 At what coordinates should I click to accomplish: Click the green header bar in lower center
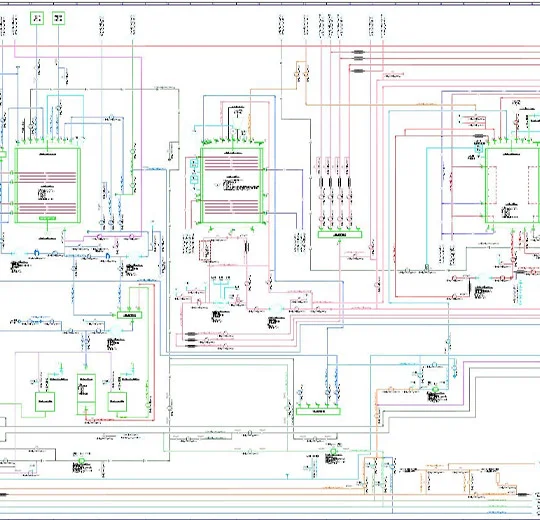point(318,411)
